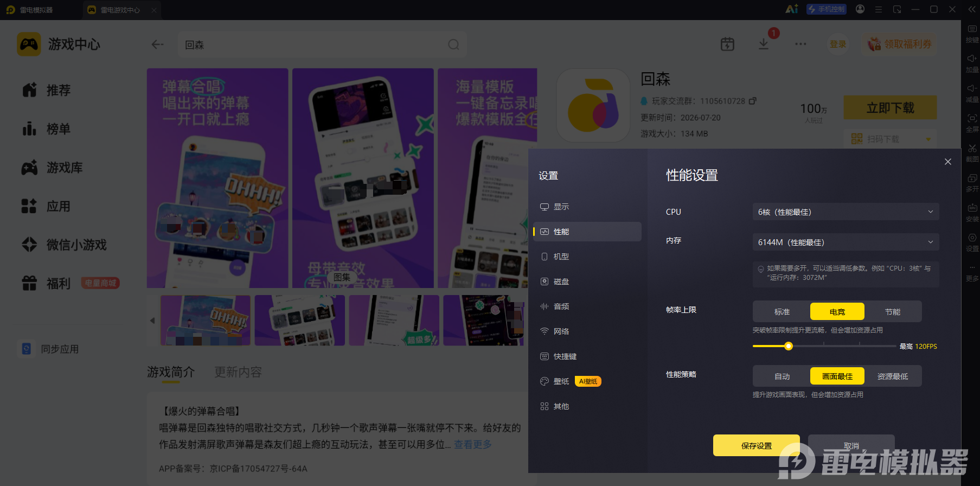Expand the 扫码下载 dropdown arrow
This screenshot has width=980, height=486.
coord(928,139)
